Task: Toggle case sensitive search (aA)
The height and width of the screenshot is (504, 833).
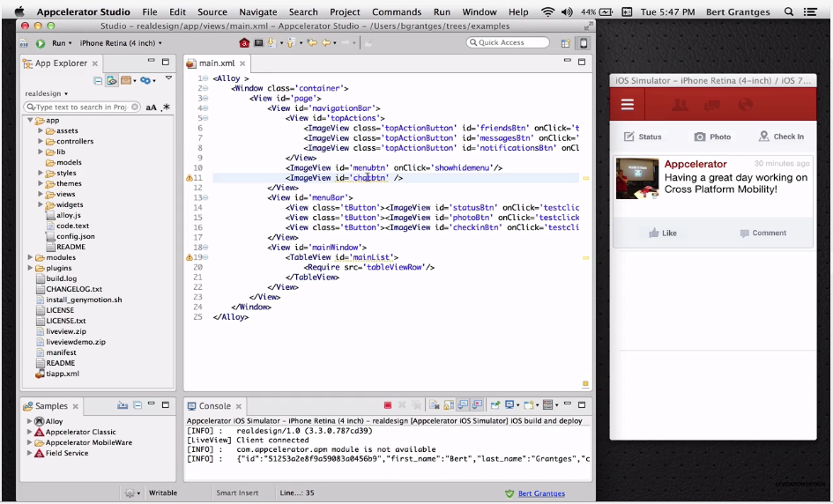Action: click(x=152, y=107)
